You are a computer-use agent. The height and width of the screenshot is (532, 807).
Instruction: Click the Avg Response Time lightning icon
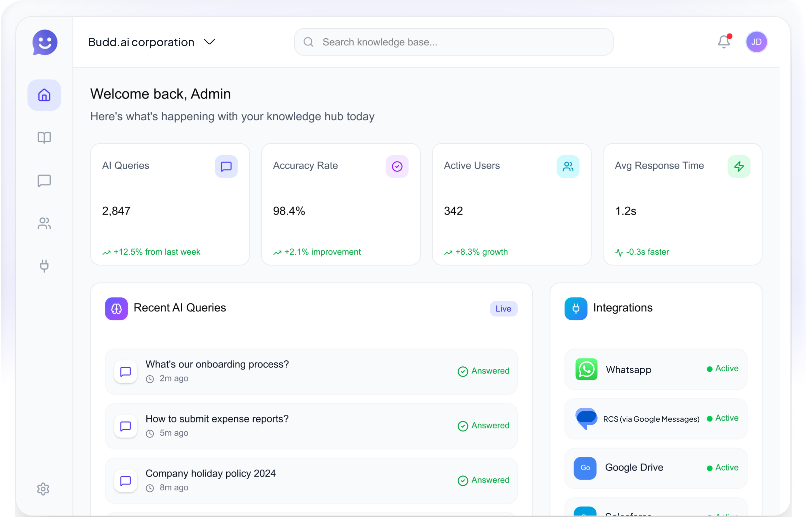739,166
